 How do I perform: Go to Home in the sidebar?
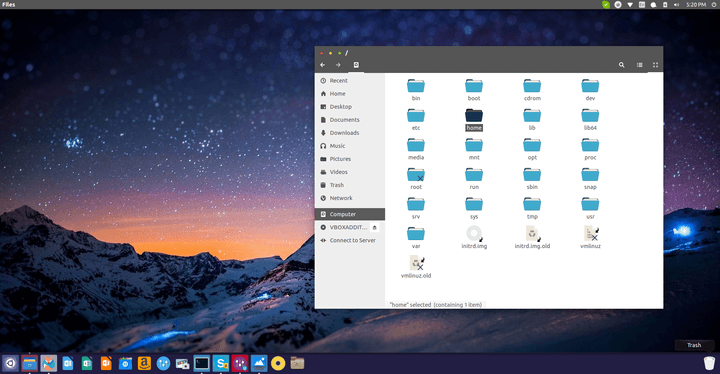point(350,94)
